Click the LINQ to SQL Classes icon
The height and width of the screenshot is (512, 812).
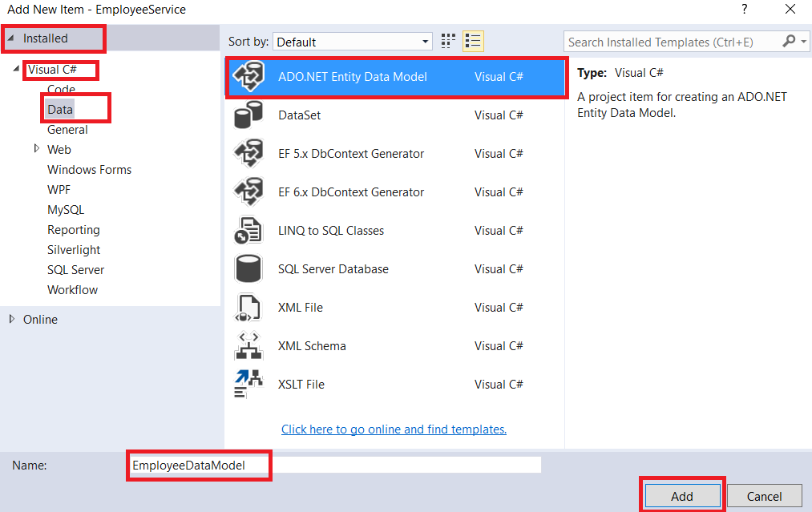[248, 231]
